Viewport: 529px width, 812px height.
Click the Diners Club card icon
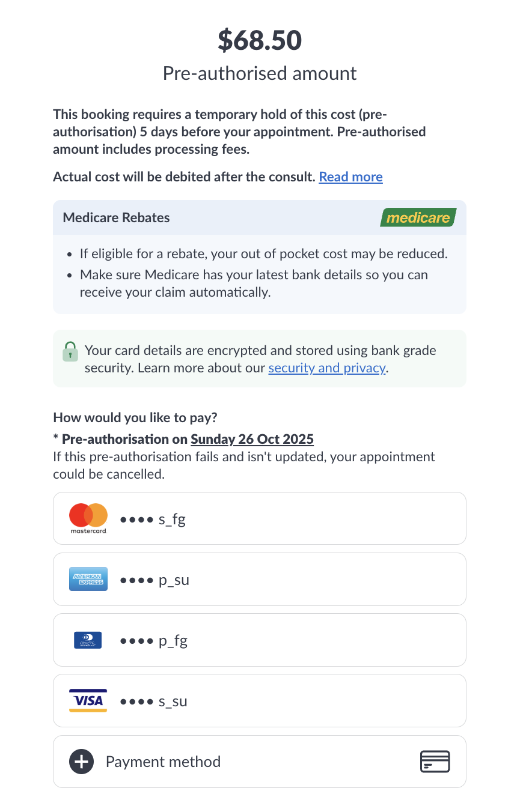[88, 640]
